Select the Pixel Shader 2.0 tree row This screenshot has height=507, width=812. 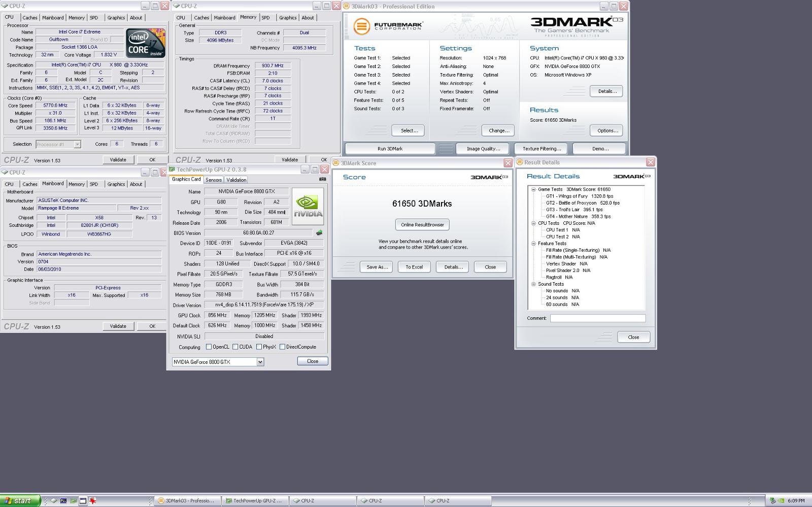point(568,271)
